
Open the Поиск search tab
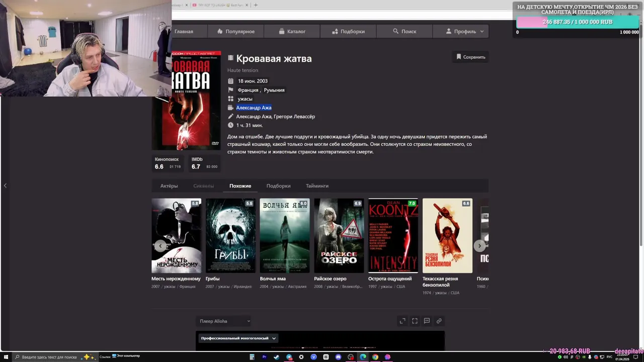click(405, 31)
